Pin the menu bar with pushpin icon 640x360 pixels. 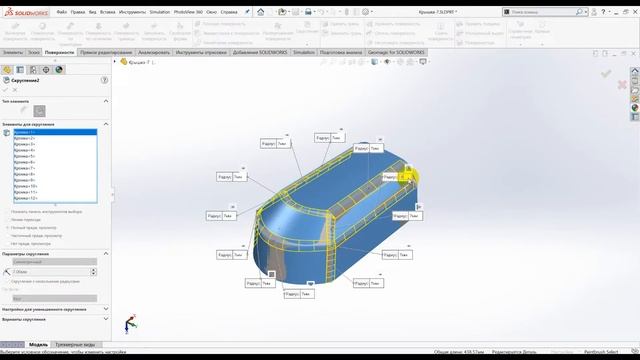pyautogui.click(x=247, y=12)
